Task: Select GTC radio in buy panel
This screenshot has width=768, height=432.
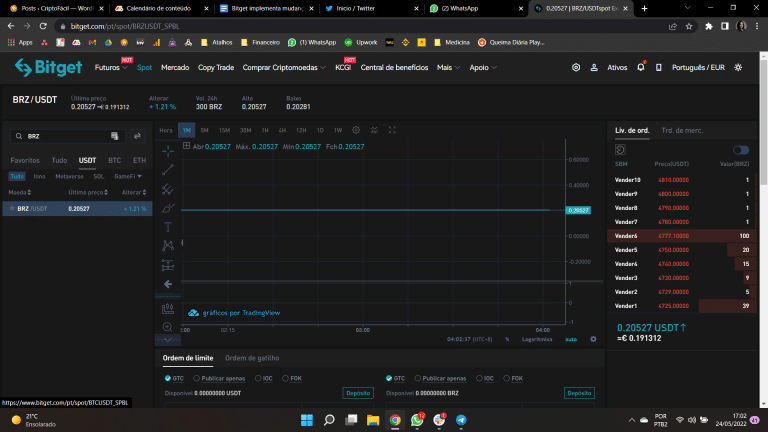Action: click(x=168, y=378)
